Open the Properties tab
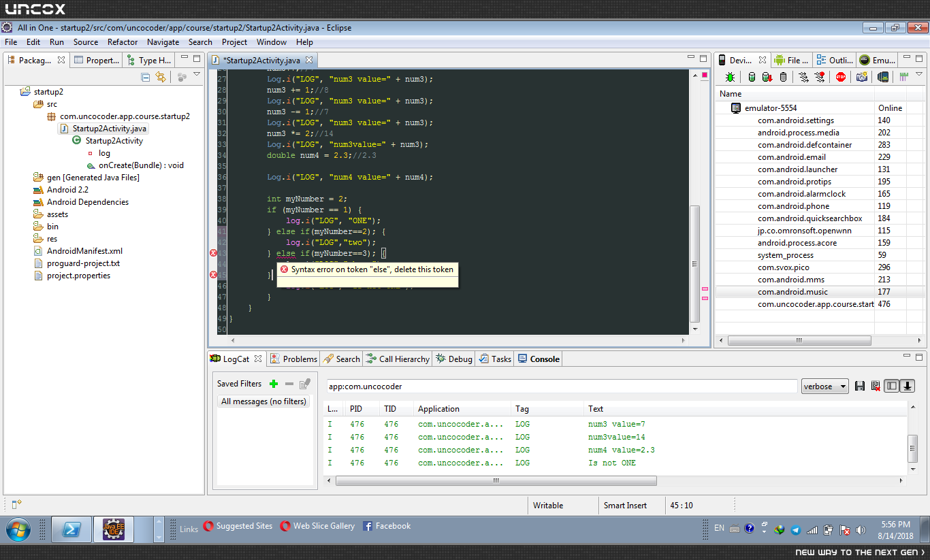Viewport: 930px width, 560px height. pos(97,60)
